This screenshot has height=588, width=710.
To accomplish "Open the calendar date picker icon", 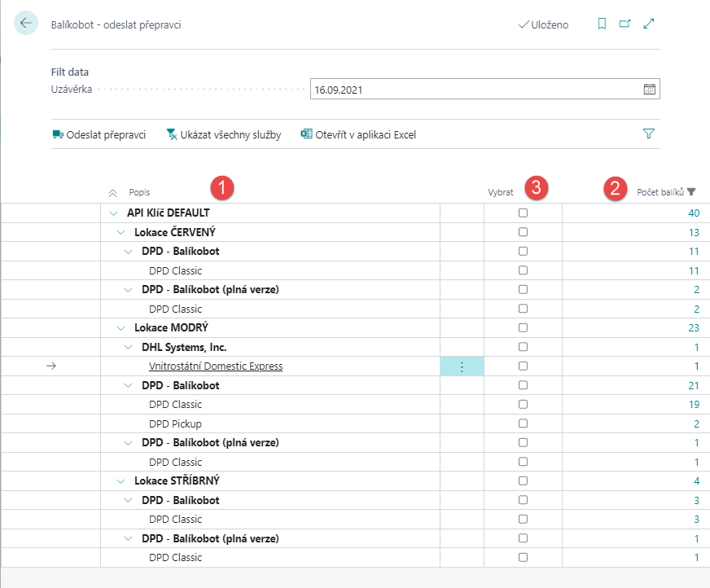I will (x=649, y=90).
